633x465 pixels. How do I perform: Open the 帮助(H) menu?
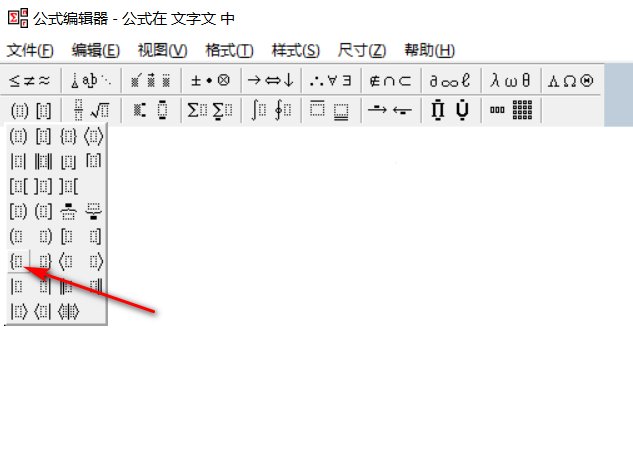click(x=430, y=50)
